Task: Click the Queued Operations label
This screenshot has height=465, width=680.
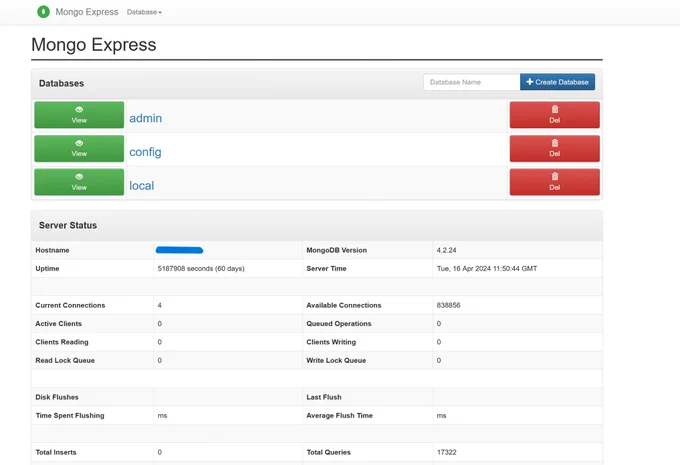Action: [x=339, y=324]
